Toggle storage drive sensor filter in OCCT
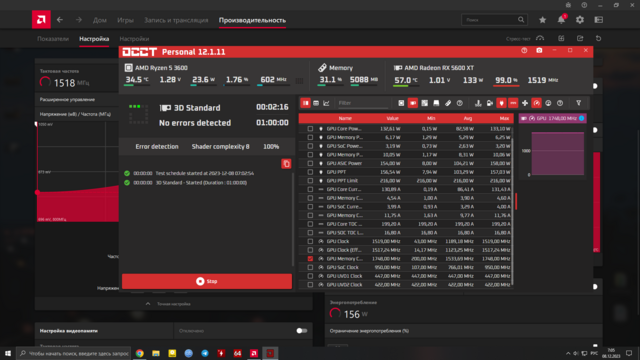The width and height of the screenshot is (640, 360). 436,103
